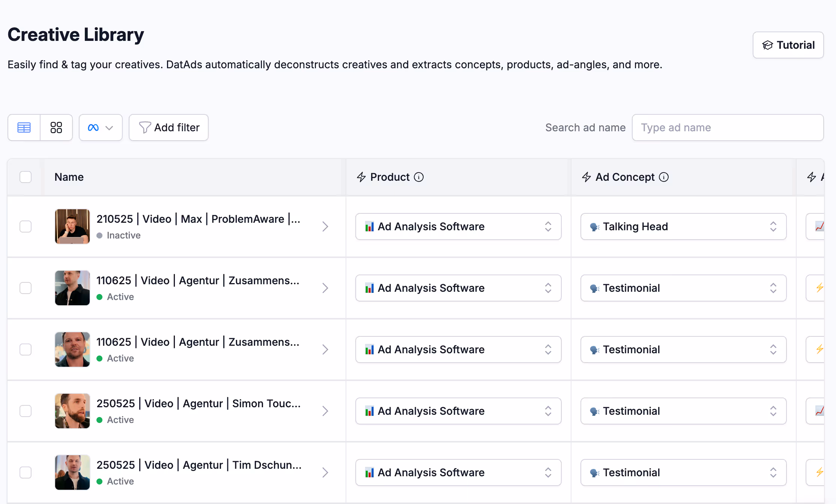The image size is (836, 504).
Task: Click the Creative Library page heading
Action: (76, 34)
